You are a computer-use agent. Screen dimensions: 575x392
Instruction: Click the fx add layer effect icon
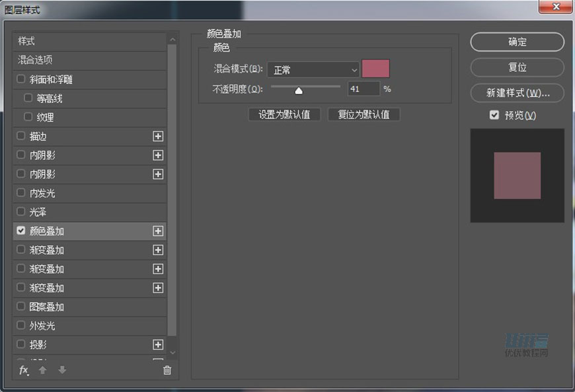click(x=24, y=370)
